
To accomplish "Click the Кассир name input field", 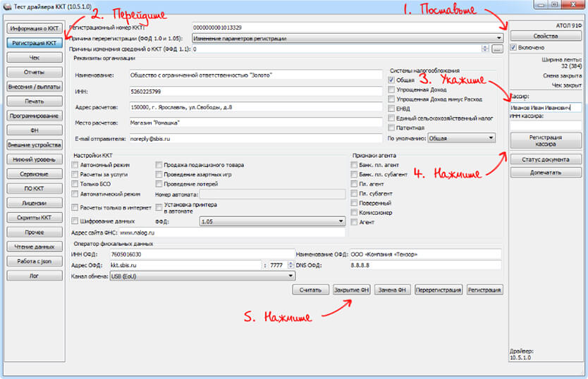I will tap(545, 108).
